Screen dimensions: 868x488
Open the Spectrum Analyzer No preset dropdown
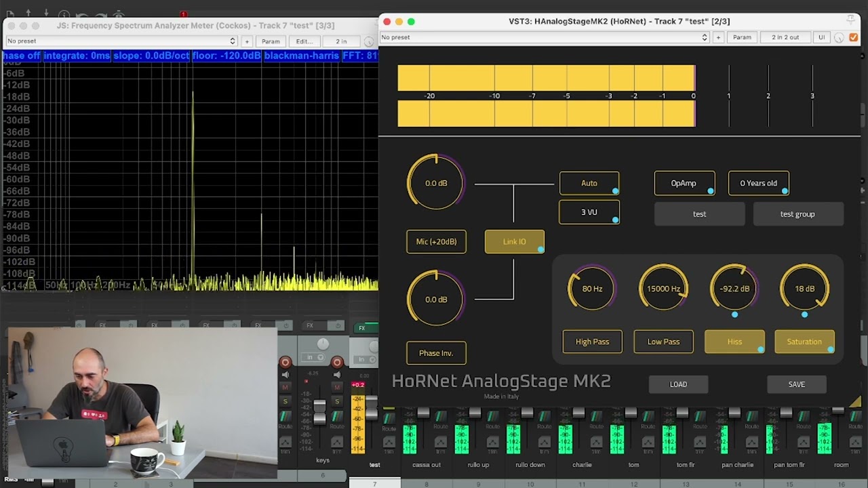[x=121, y=41]
